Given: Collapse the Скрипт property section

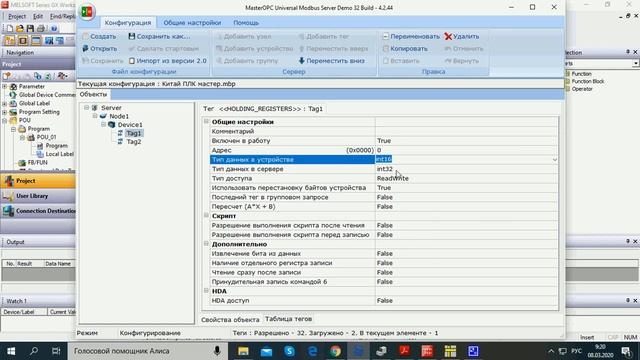Looking at the screenshot, I should tap(207, 215).
